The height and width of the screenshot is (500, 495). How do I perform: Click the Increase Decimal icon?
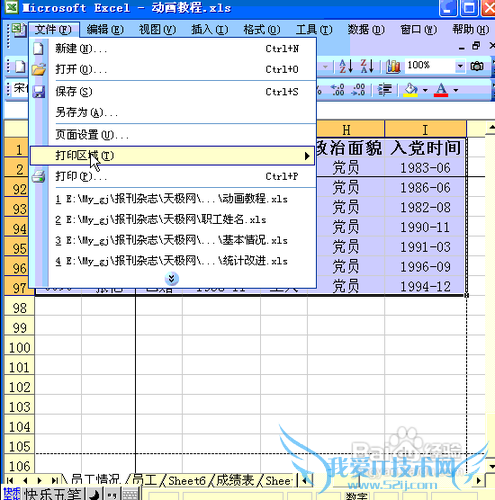tap(338, 90)
